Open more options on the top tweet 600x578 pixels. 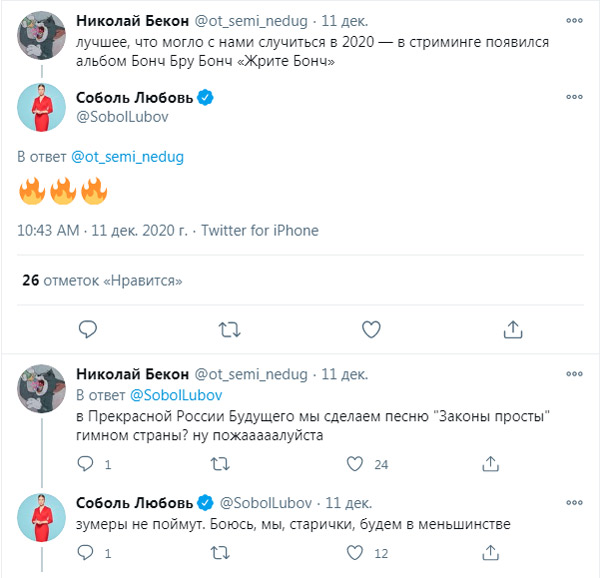[574, 20]
